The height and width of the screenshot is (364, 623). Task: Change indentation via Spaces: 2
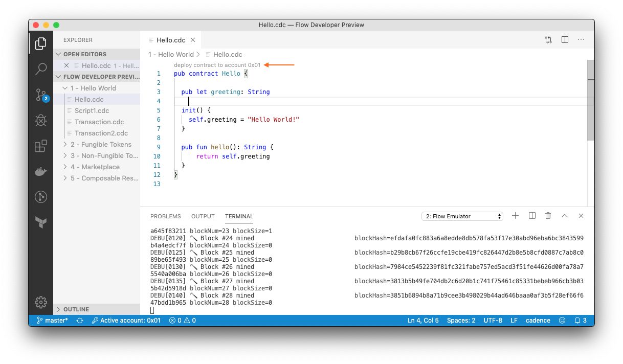[x=461, y=321]
